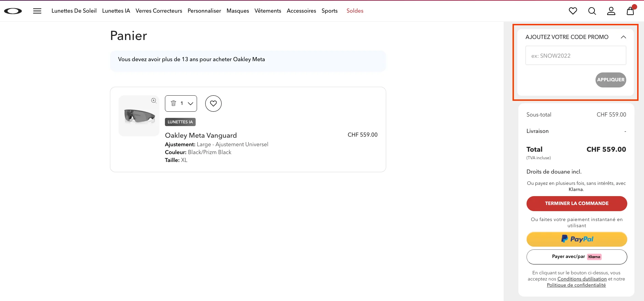The image size is (644, 301).
Task: Open the wishlist heart in header
Action: pyautogui.click(x=573, y=11)
